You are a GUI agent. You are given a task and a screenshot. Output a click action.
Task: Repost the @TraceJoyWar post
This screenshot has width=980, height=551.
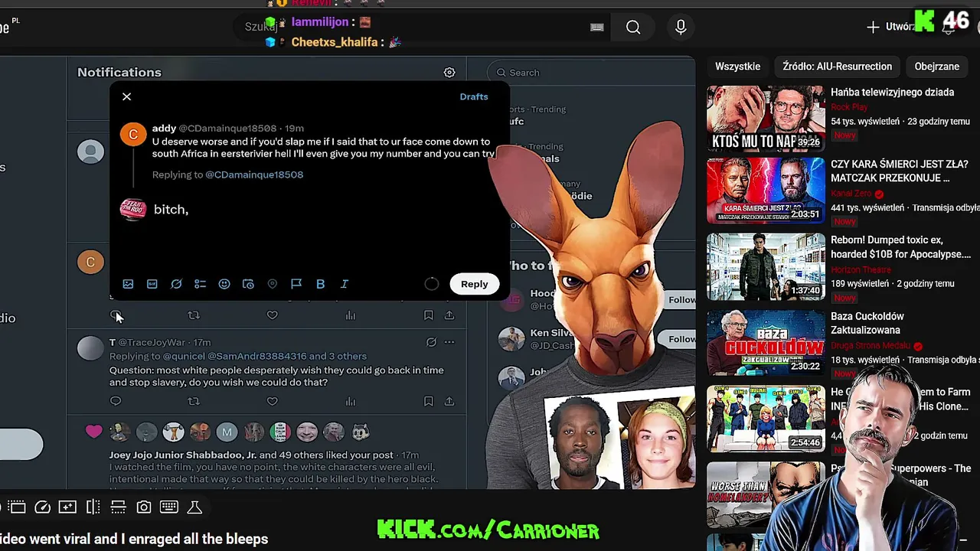194,401
